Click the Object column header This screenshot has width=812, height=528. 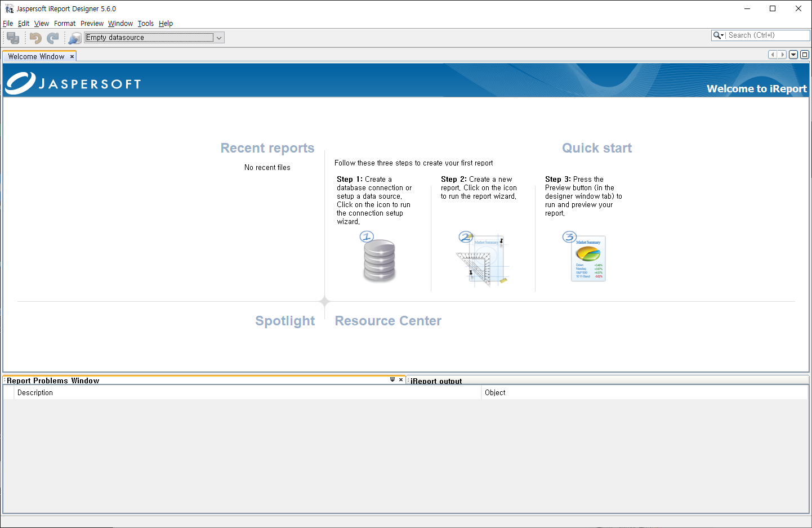645,393
